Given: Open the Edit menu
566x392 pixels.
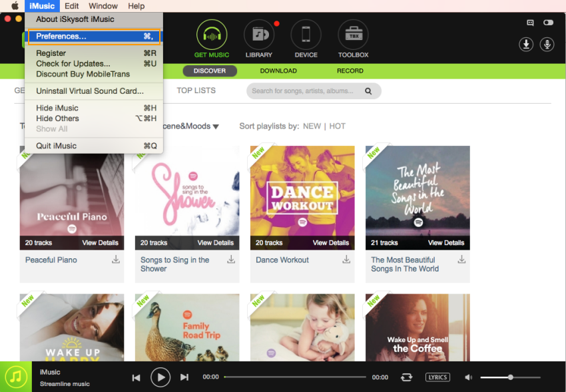Looking at the screenshot, I should (x=71, y=6).
